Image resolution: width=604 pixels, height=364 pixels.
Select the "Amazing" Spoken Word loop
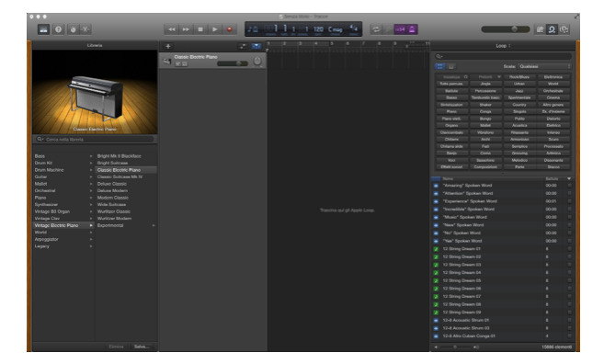point(502,186)
